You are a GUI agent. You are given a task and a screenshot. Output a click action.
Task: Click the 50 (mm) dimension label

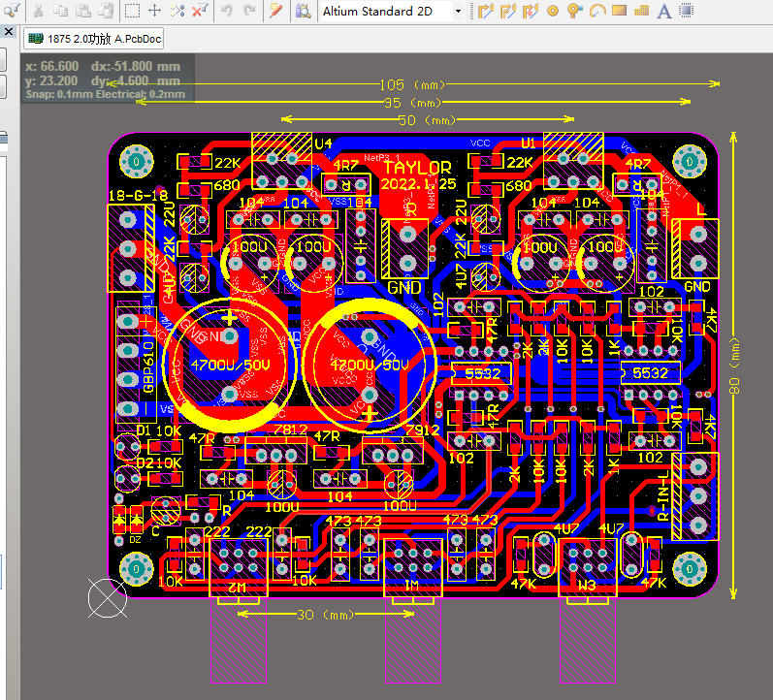click(x=427, y=120)
